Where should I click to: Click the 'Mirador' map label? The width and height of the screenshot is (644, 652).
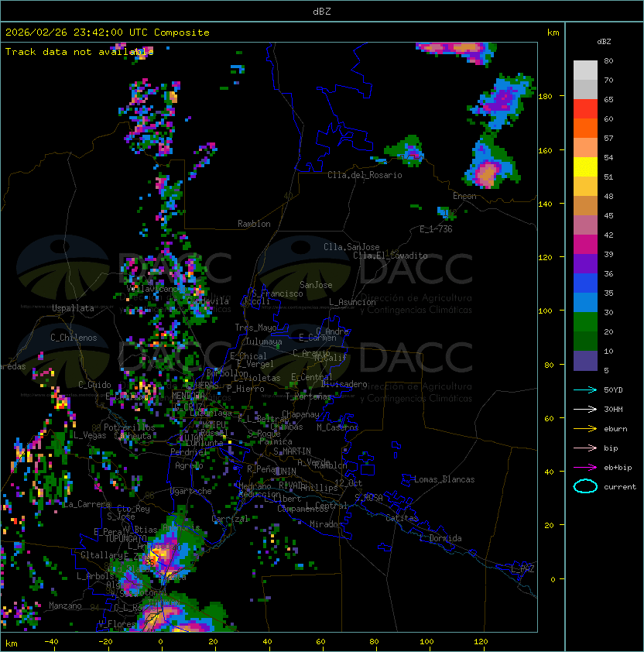(326, 524)
